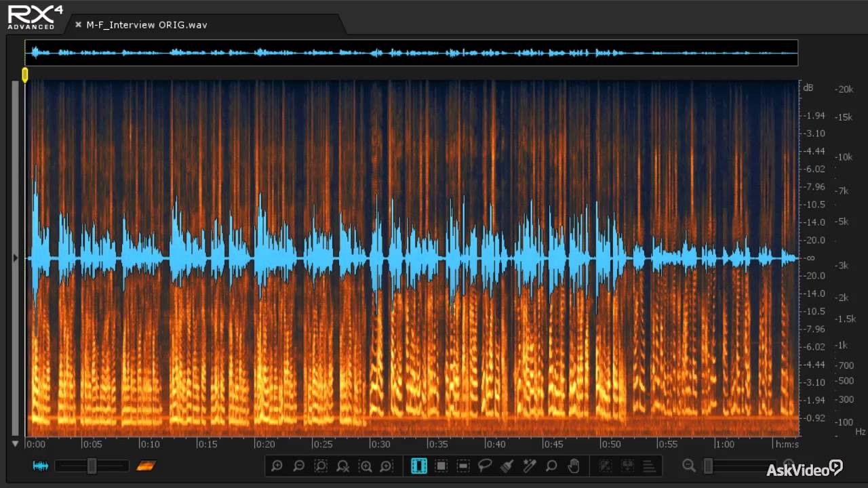Click the waveform overview strip
868x488 pixels.
(x=412, y=53)
